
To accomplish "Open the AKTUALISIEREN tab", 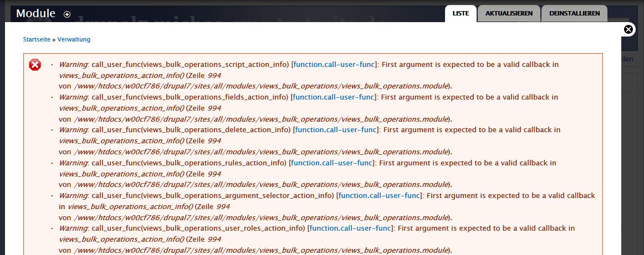I will pos(509,13).
